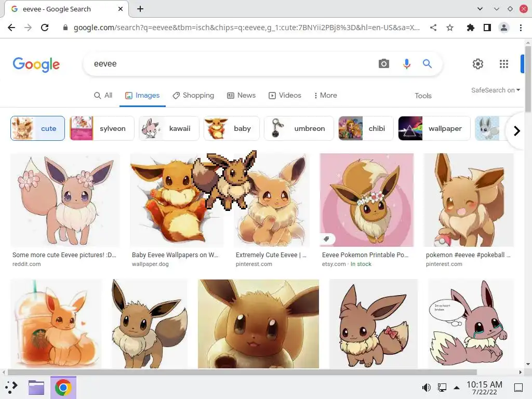
Task: Start voice search with the microphone icon
Action: 406,64
